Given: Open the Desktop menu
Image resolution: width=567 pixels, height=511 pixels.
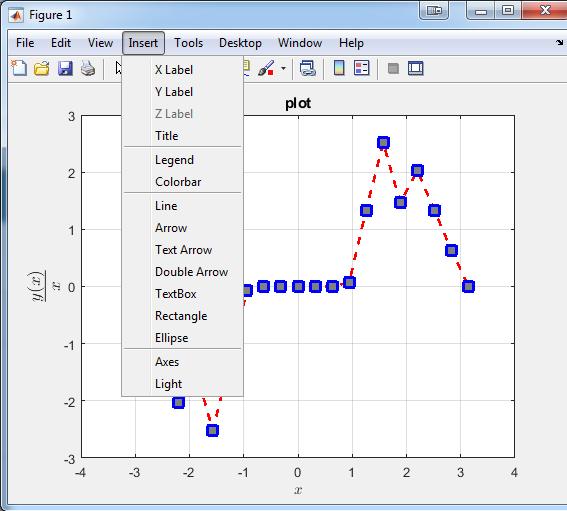Looking at the screenshot, I should (x=240, y=43).
